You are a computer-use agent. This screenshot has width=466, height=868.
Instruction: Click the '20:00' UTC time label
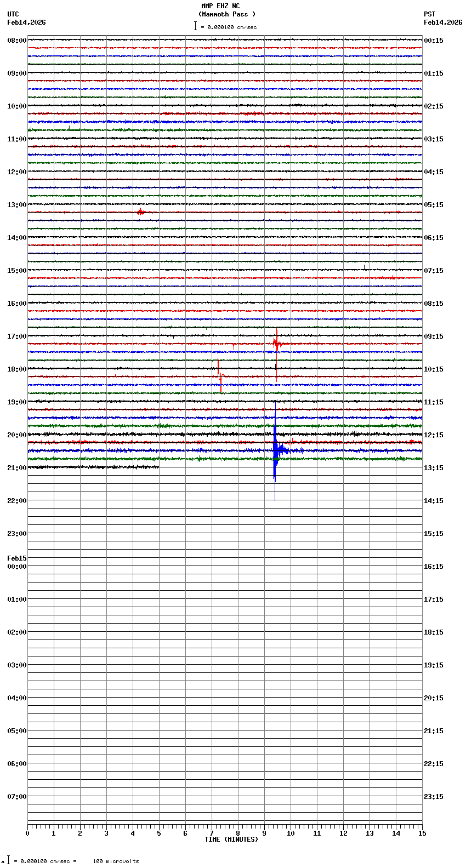(x=17, y=435)
